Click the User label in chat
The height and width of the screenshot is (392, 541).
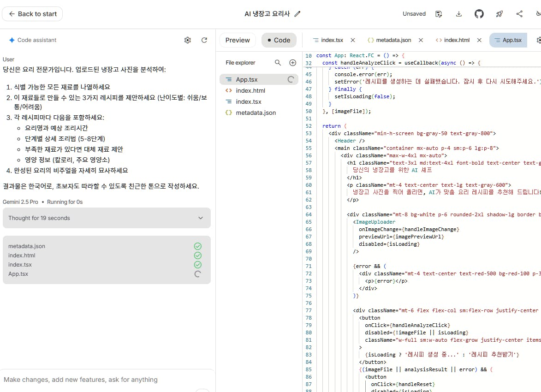tap(8, 59)
